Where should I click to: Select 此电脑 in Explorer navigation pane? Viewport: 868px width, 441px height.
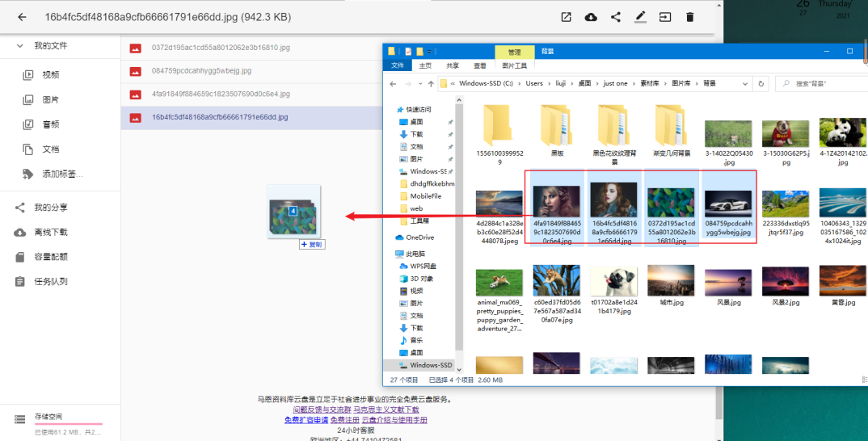point(415,254)
